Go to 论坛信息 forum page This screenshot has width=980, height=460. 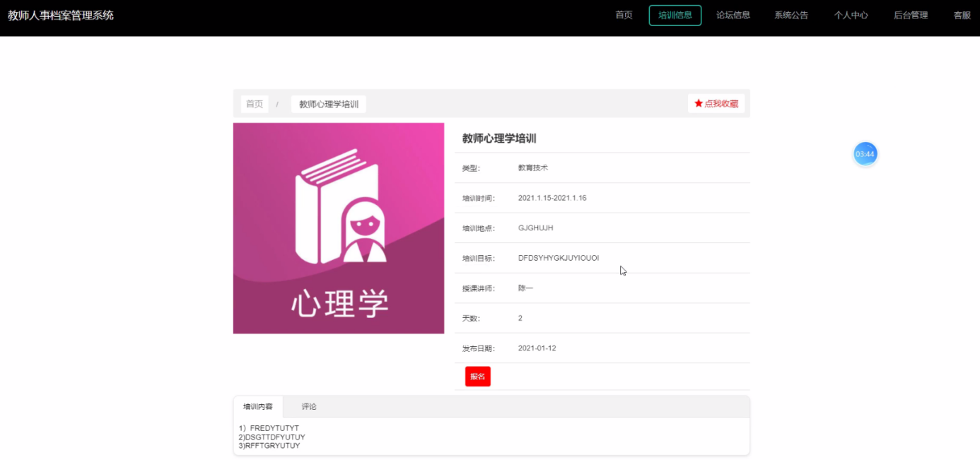733,16
